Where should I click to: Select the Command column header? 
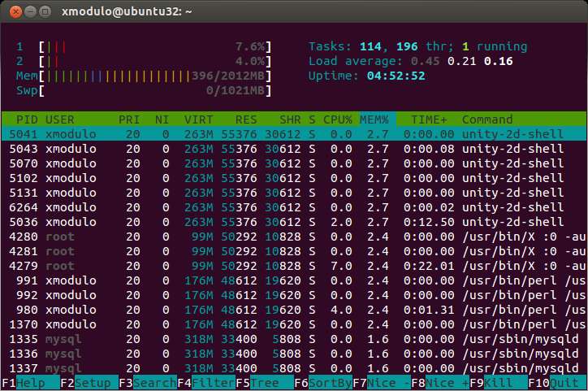coord(487,119)
